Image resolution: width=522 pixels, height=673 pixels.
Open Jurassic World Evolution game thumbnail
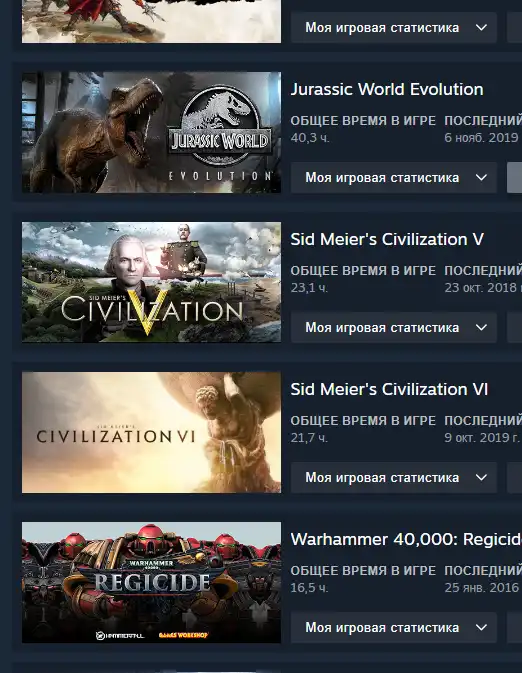152,132
